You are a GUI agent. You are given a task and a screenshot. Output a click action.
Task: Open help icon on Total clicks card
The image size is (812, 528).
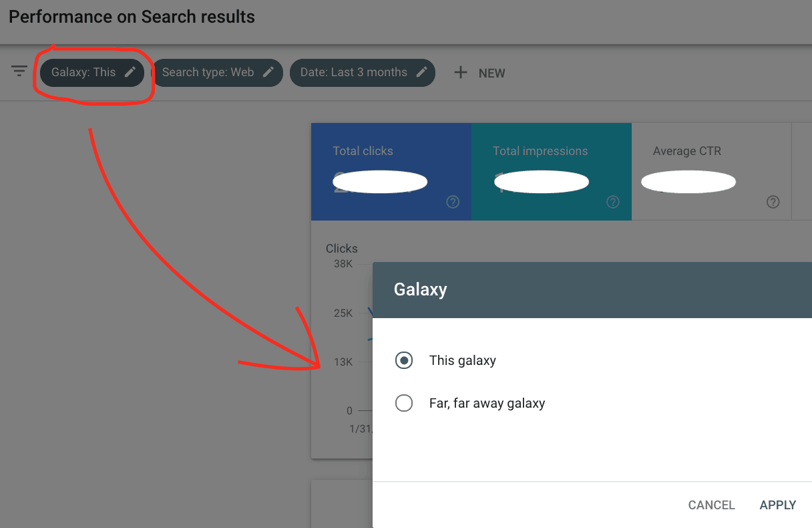tap(453, 202)
